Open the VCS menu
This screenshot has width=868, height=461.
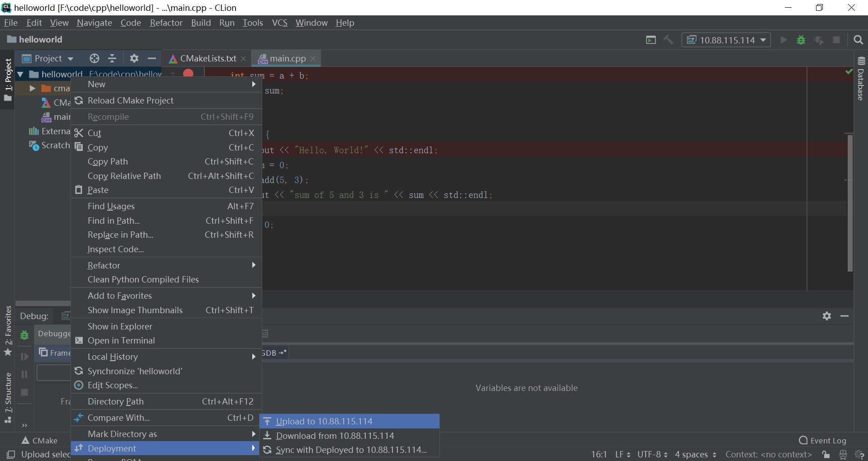click(279, 23)
